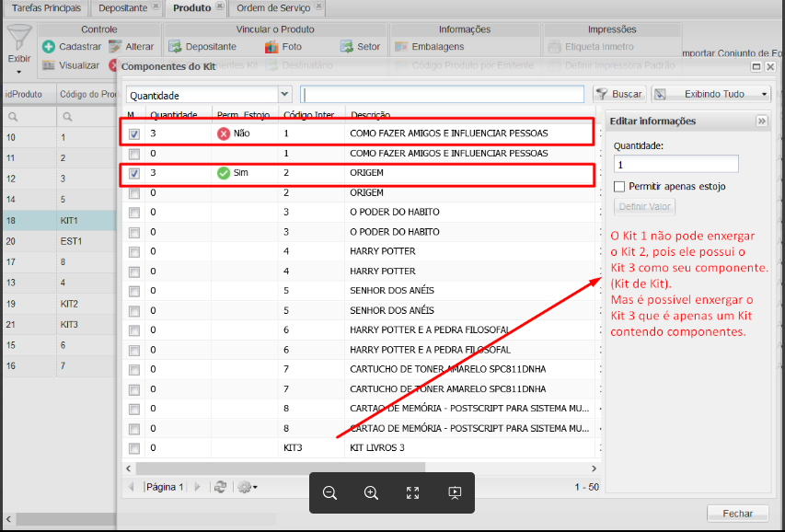Check ORIGEM row with quantity 0
The image size is (785, 532).
(x=134, y=193)
